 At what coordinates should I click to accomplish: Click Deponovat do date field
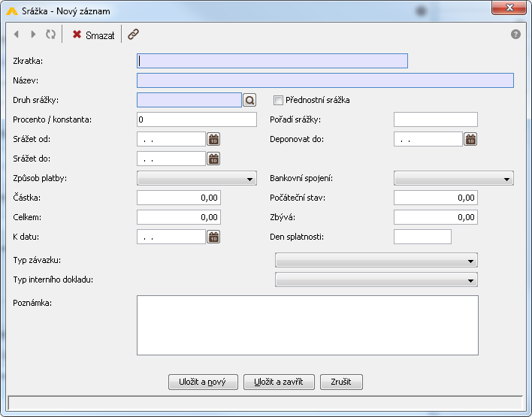coord(428,139)
